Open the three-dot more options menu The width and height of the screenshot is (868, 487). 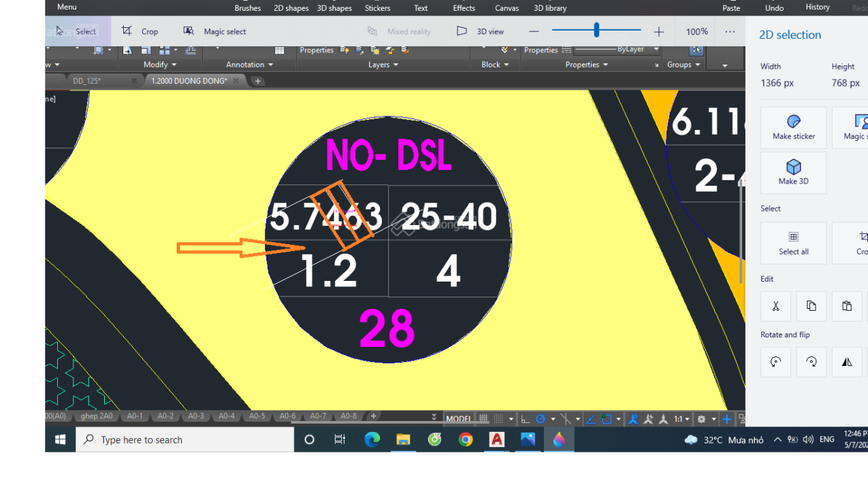tap(730, 31)
